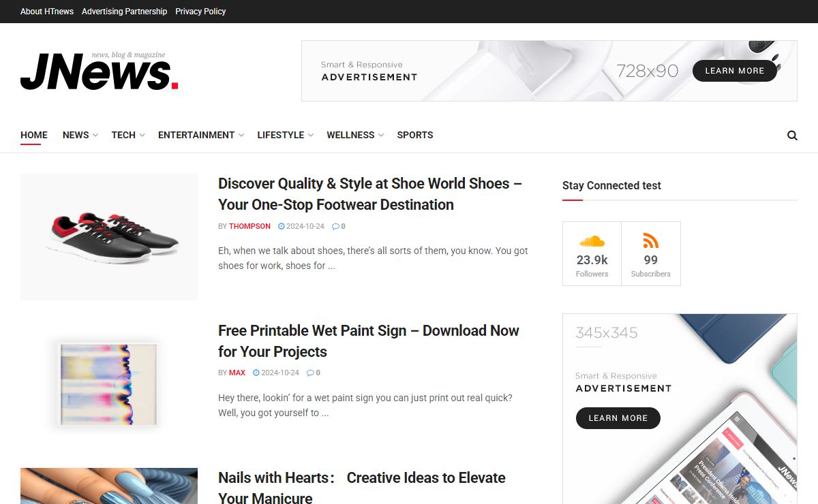Click the RSS subscribers icon
Image resolution: width=818 pixels, height=504 pixels.
tap(651, 240)
